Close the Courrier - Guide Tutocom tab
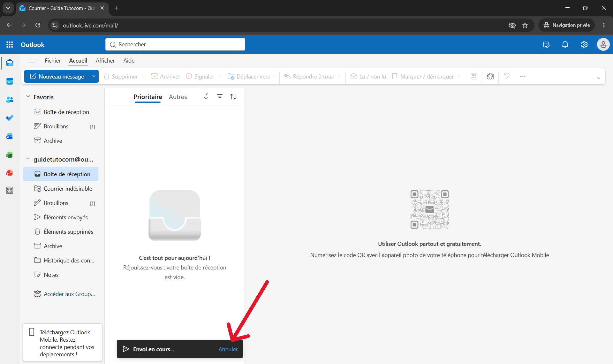The image size is (613, 364). point(102,8)
